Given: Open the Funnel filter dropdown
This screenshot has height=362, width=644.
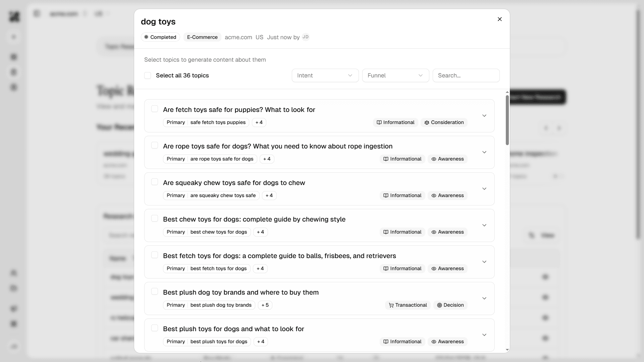Looking at the screenshot, I should point(395,75).
